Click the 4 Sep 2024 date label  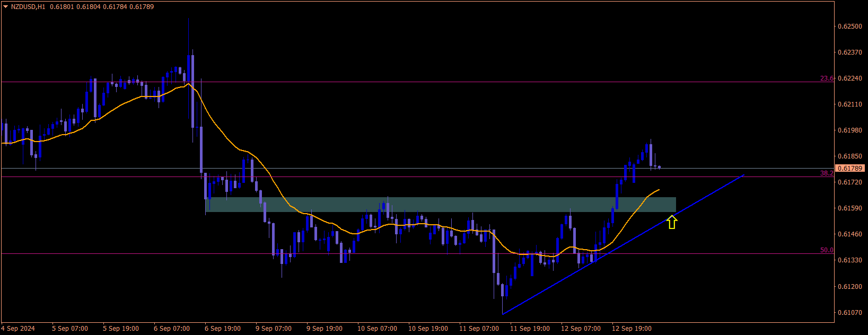click(19, 329)
